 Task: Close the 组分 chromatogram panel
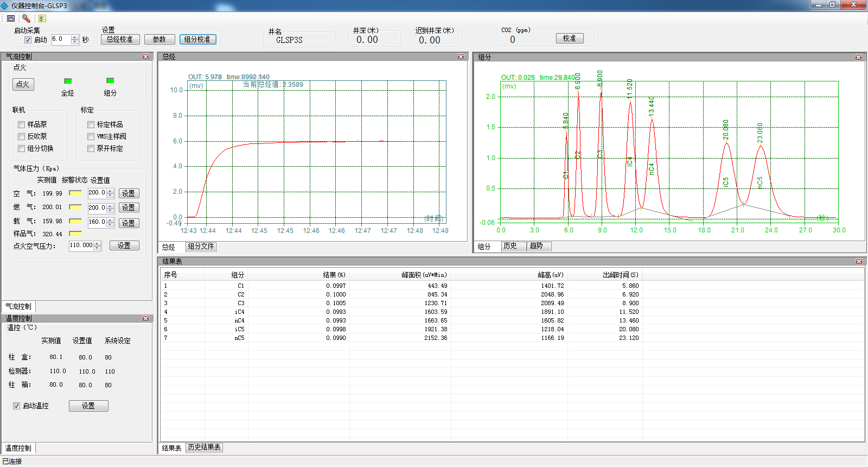[x=858, y=57]
